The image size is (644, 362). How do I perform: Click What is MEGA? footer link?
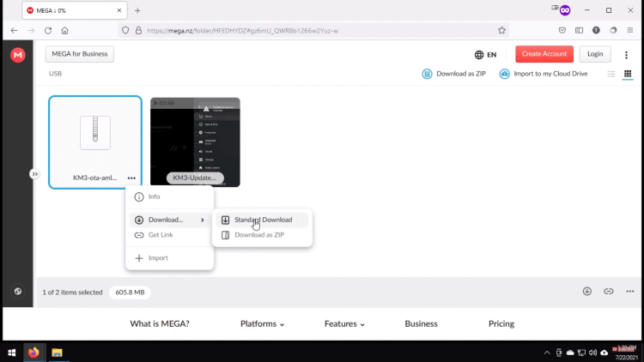point(160,324)
